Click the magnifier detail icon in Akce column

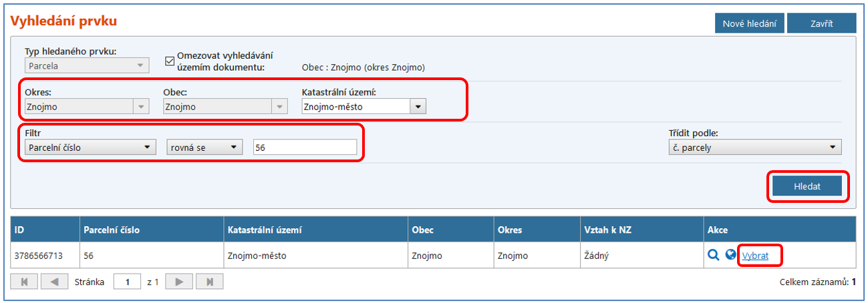pos(713,255)
